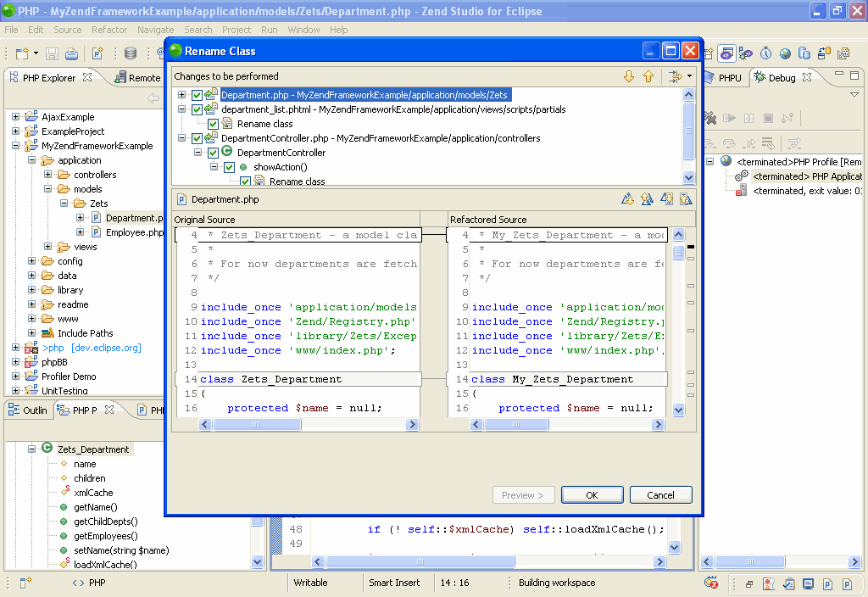Expand AjaxExample project in PHP Explorer
868x597 pixels.
pos(15,117)
